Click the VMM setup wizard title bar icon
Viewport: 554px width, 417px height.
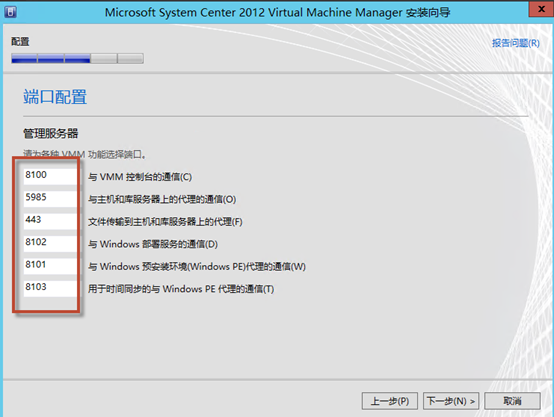click(x=10, y=12)
